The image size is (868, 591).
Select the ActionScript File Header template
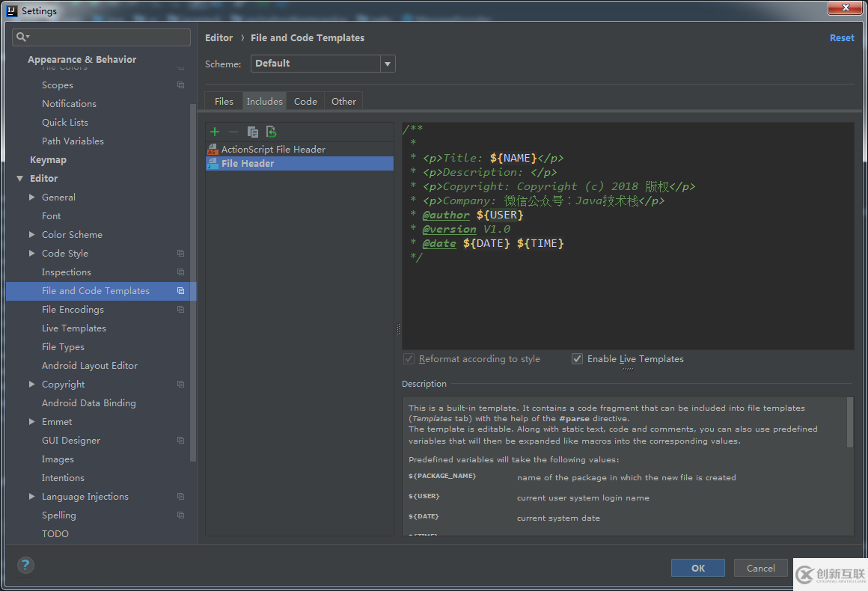click(273, 150)
